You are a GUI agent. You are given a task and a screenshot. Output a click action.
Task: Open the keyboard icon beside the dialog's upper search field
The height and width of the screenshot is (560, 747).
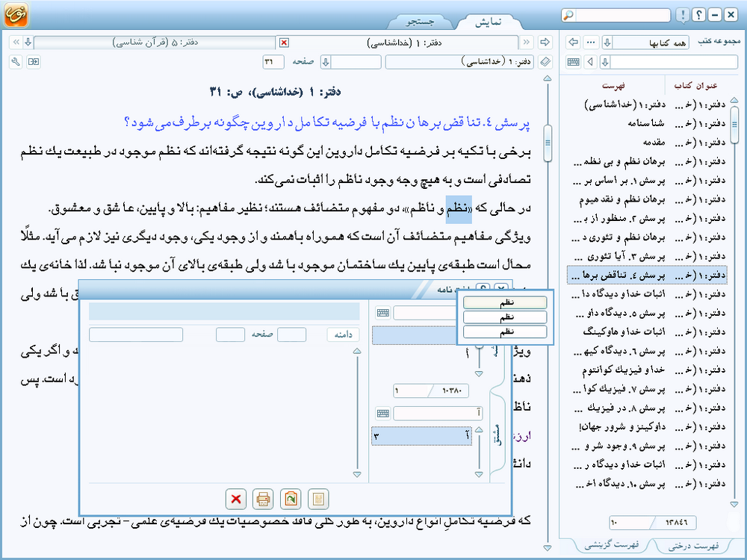coord(383,313)
